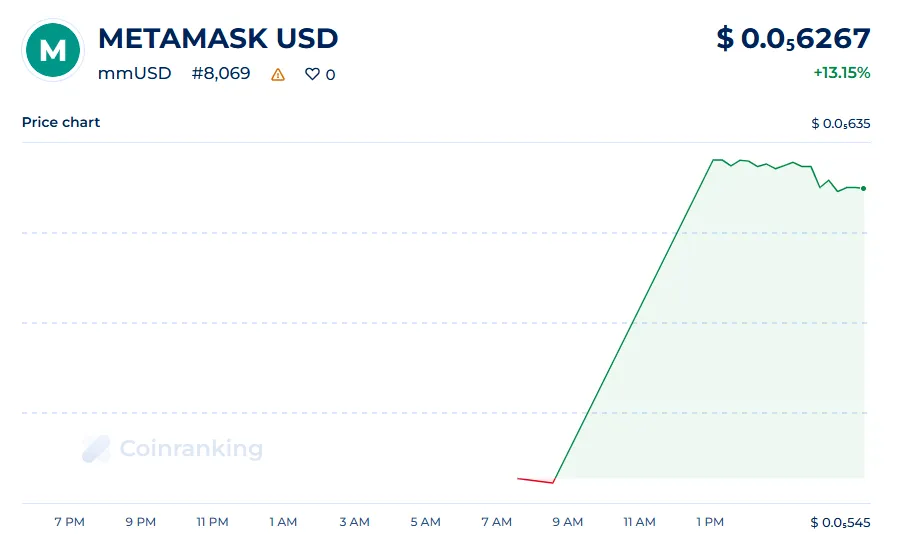Image resolution: width=914 pixels, height=541 pixels.
Task: Click the 3 AM time axis label
Action: pos(354,522)
